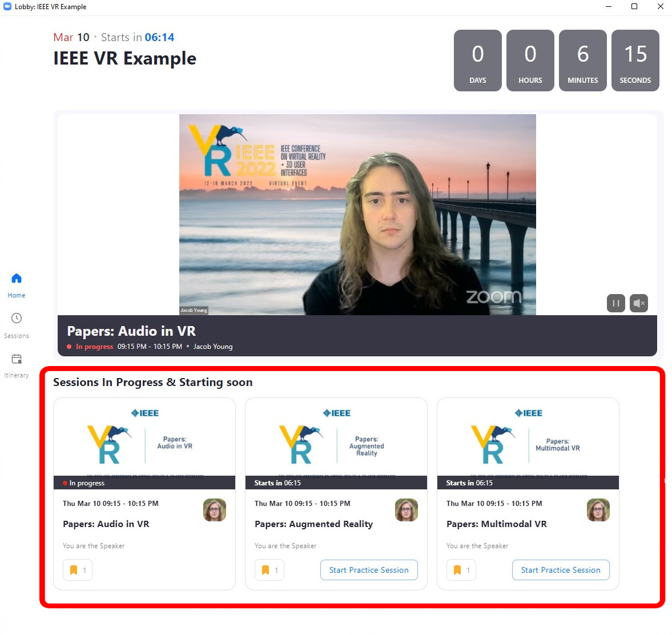672x635 pixels.
Task: Click the 'Papers: Augmented Reality' card title
Action: click(313, 524)
